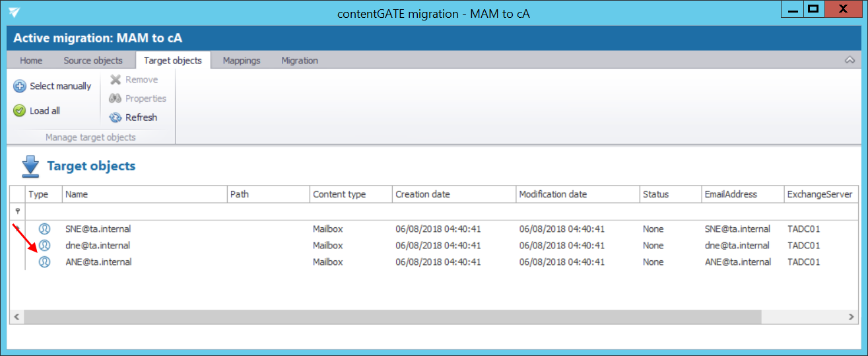Select the ANE@ta.internal row name
This screenshot has height=356, width=868.
pos(98,262)
